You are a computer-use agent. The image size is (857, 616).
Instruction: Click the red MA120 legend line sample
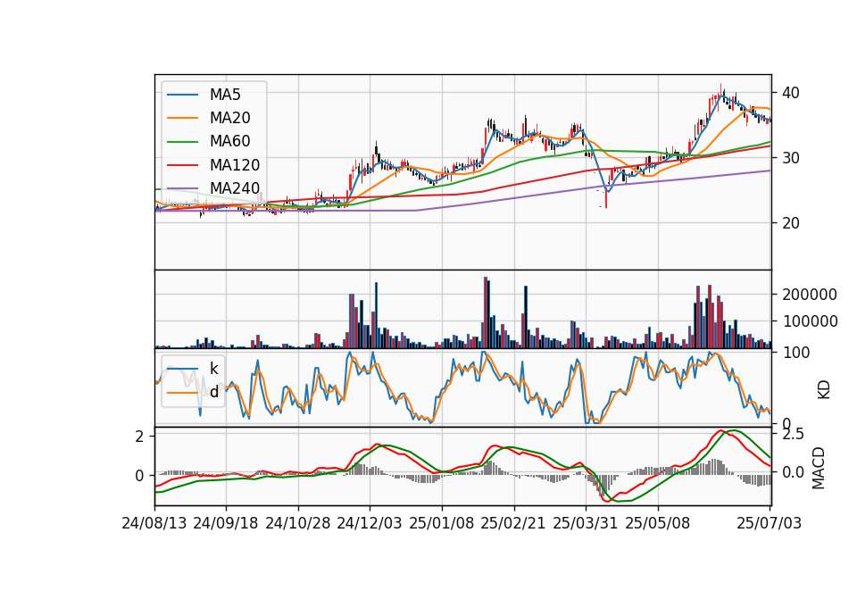[182, 165]
